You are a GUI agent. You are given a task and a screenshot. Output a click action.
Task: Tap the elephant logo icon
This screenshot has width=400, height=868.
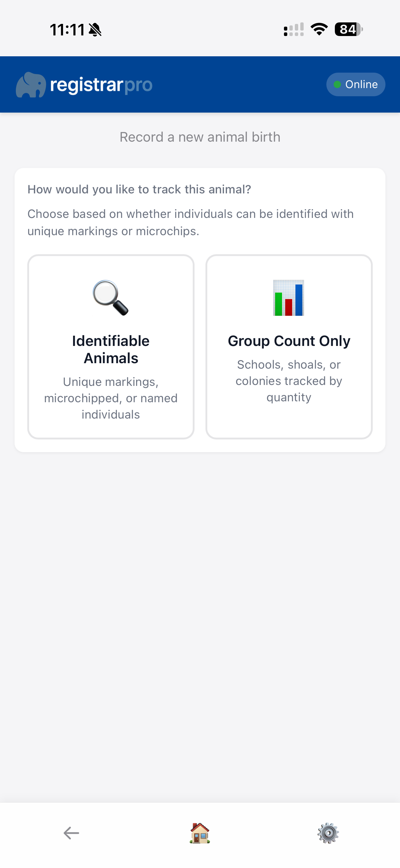[31, 84]
